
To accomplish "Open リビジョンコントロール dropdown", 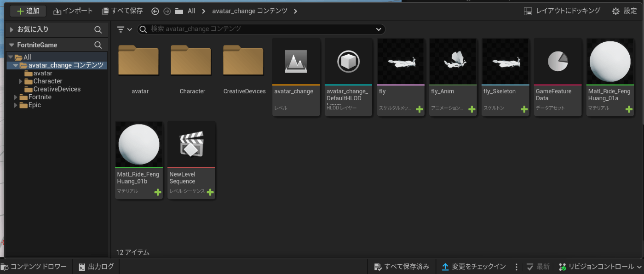I will pyautogui.click(x=600, y=267).
